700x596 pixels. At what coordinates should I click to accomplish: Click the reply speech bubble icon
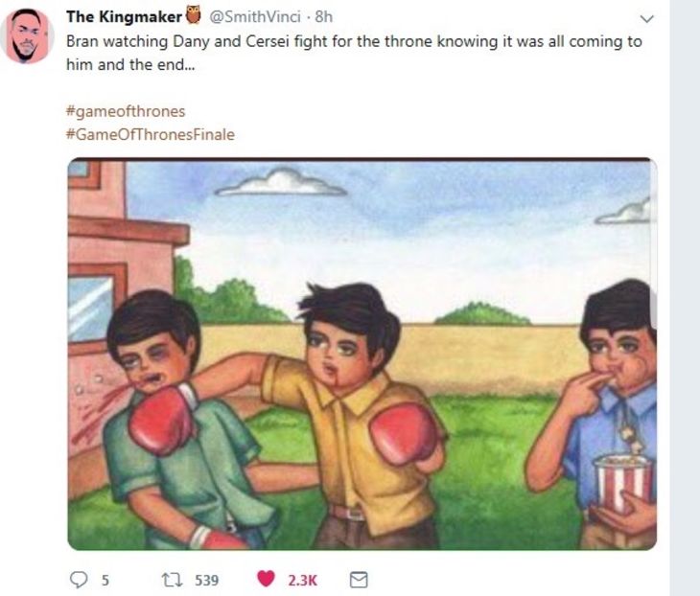click(x=79, y=580)
